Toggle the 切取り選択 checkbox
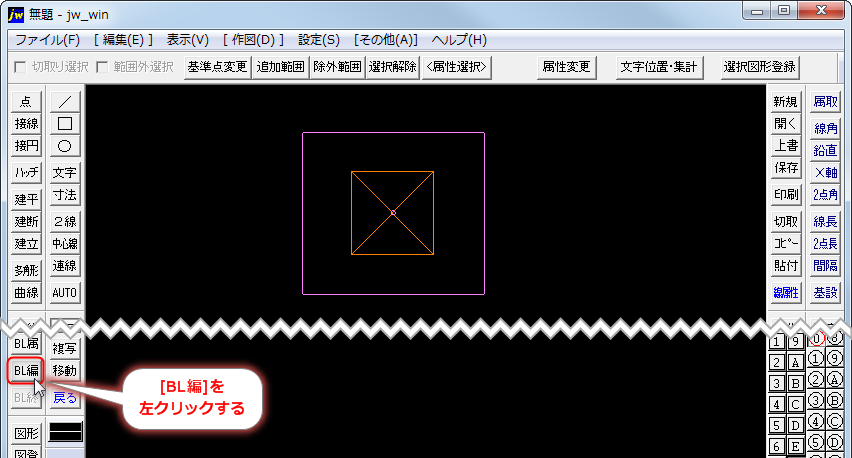 point(20,67)
